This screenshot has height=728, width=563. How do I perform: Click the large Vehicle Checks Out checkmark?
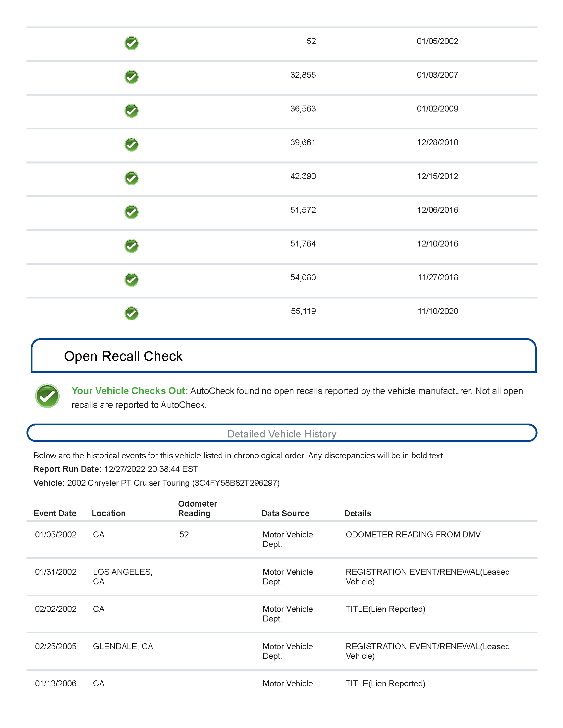[47, 396]
